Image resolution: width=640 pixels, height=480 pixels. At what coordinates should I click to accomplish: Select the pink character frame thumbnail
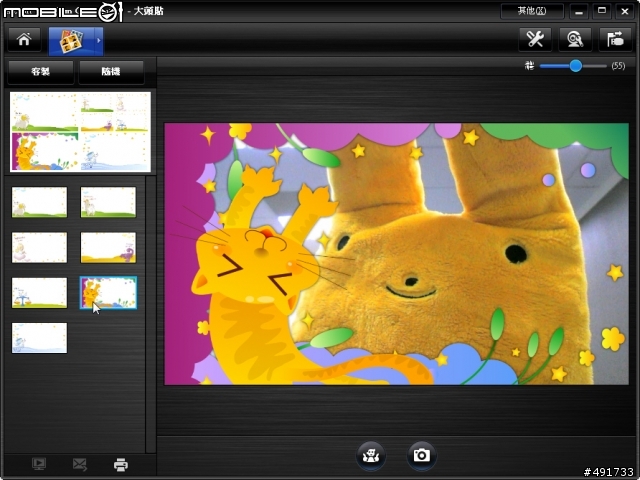pyautogui.click(x=39, y=247)
